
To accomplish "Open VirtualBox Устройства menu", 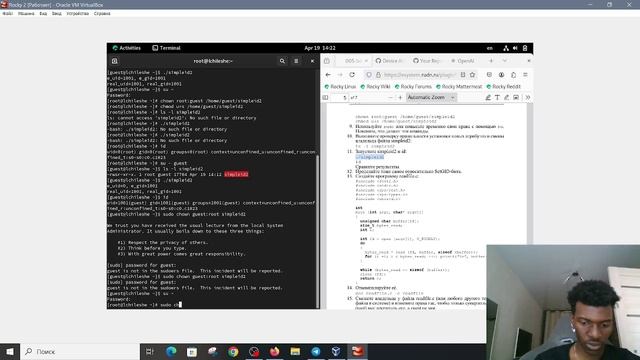I will [x=78, y=13].
